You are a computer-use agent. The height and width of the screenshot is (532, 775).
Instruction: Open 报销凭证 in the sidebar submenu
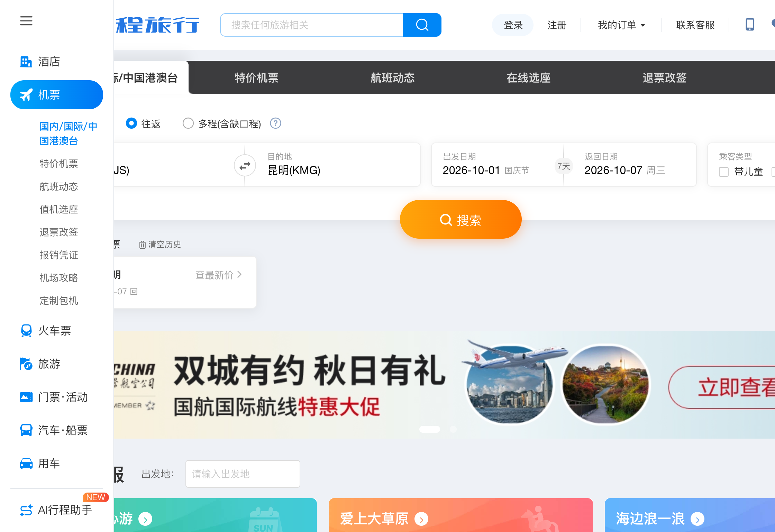click(x=59, y=255)
